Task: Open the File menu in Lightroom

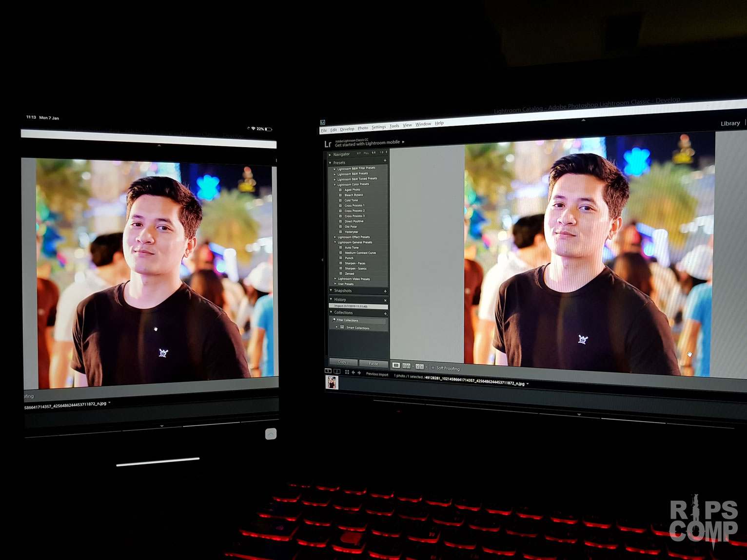Action: 324,131
